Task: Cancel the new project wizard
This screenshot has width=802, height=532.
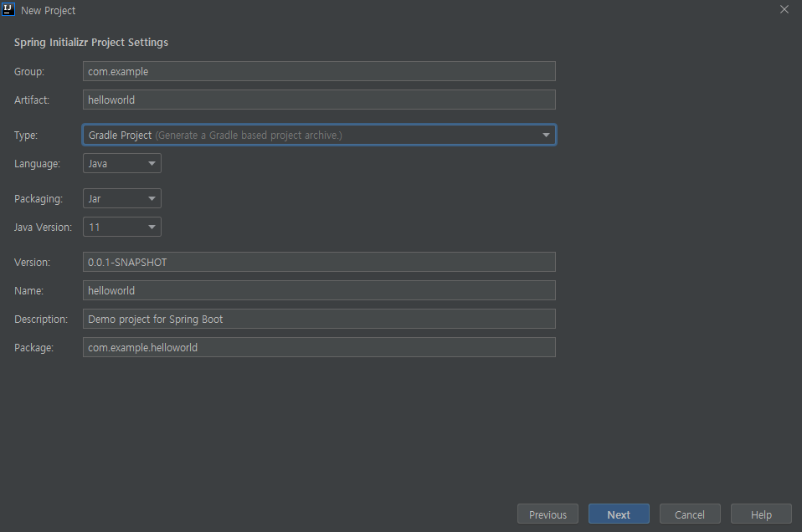Action: 690,514
